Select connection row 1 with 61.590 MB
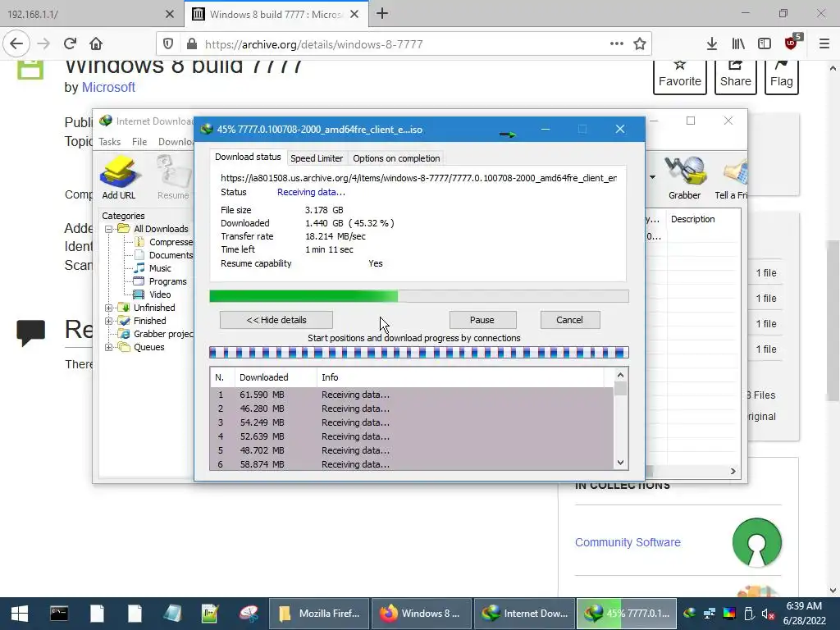The width and height of the screenshot is (840, 630). (412, 395)
